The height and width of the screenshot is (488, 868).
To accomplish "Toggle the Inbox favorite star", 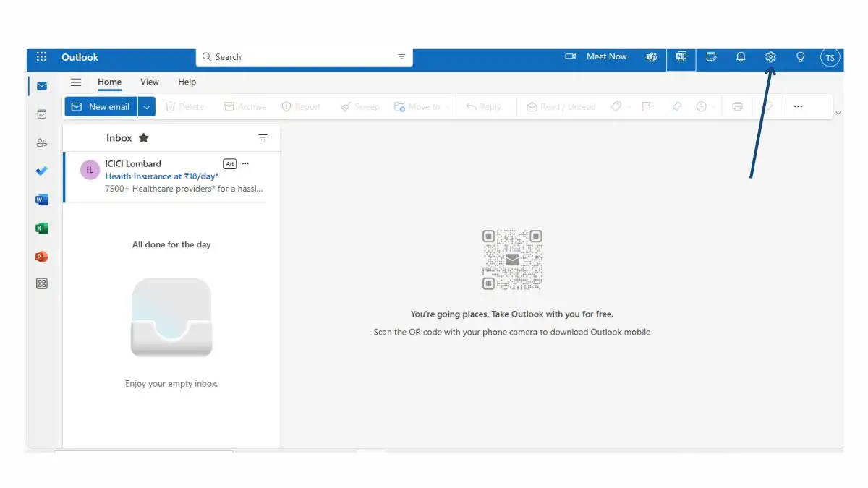I will (143, 137).
